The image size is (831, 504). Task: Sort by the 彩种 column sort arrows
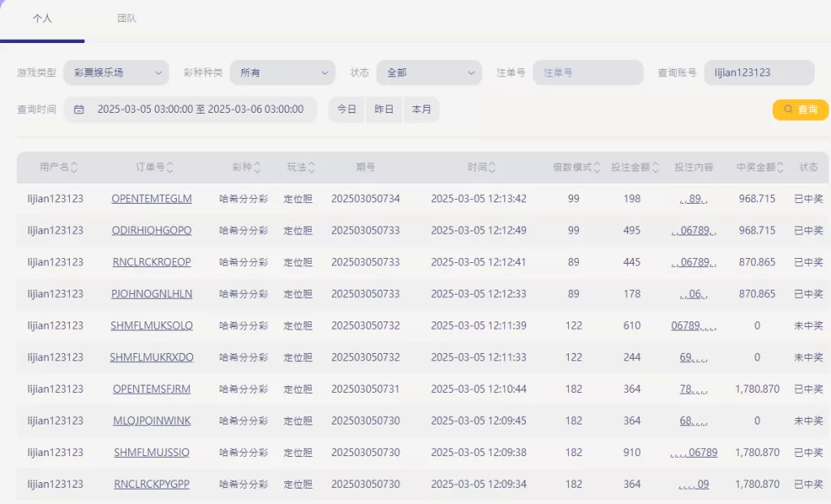[x=257, y=167]
